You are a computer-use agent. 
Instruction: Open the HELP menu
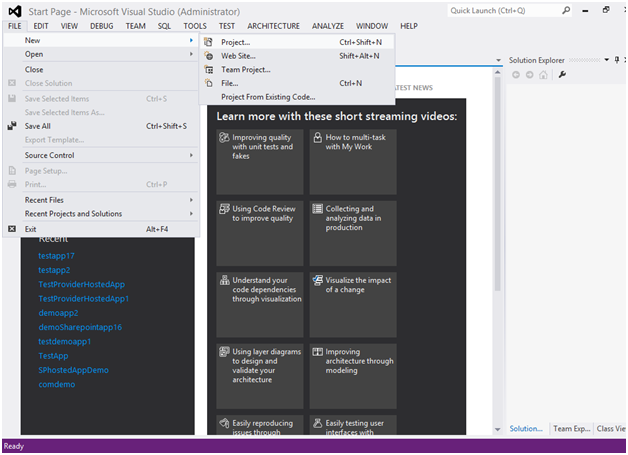(409, 26)
